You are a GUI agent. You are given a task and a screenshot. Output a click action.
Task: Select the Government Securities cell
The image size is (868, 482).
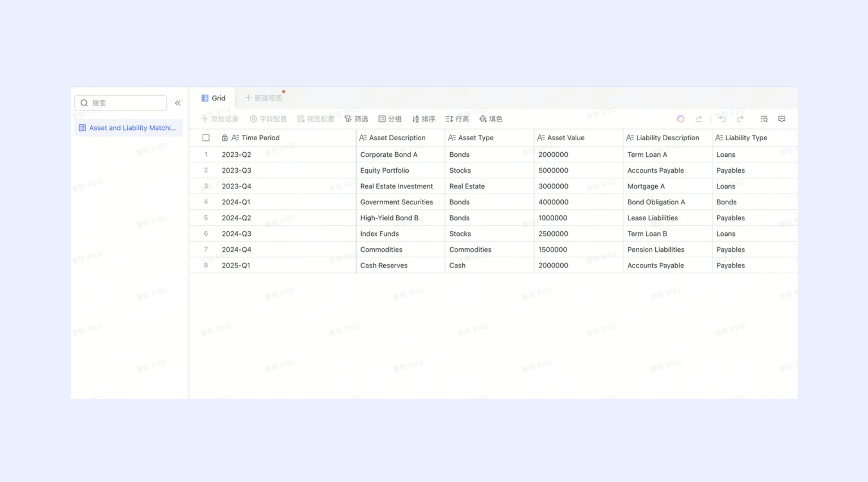click(400, 202)
